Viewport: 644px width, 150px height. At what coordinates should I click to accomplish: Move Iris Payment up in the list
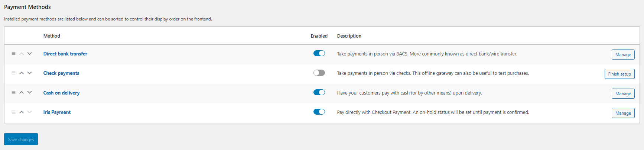[x=22, y=112]
